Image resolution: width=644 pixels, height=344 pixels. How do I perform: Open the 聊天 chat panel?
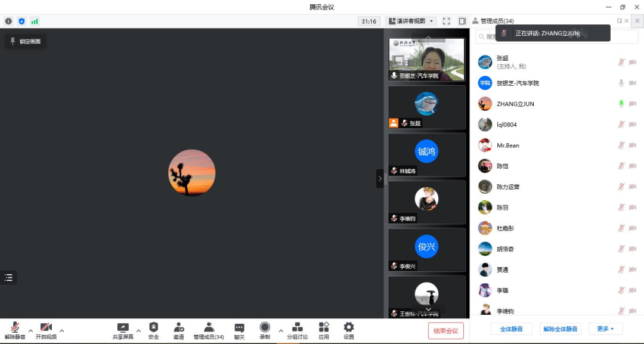[x=239, y=330]
